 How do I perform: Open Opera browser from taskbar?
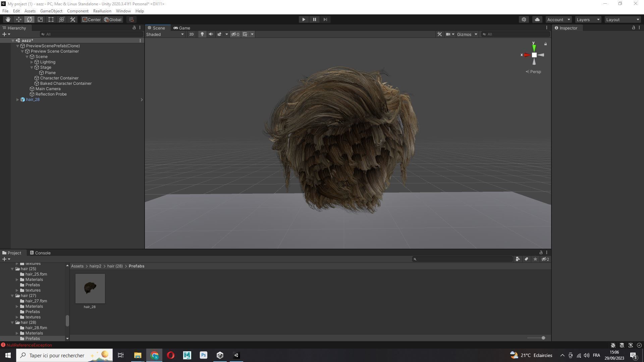(171, 355)
